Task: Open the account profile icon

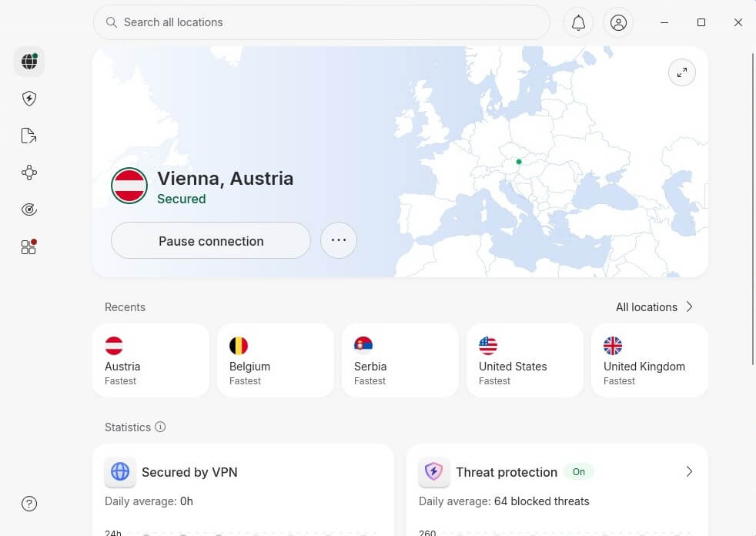Action: pyautogui.click(x=618, y=22)
